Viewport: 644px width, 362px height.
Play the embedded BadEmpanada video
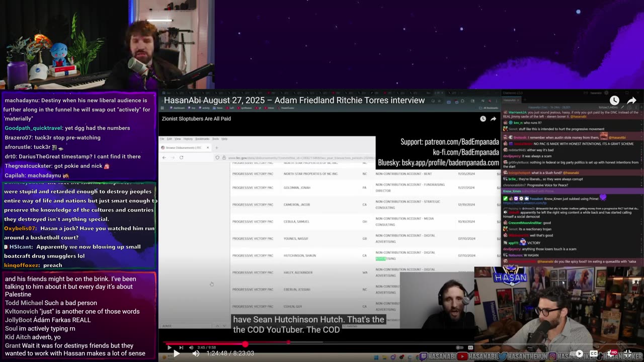(169, 347)
